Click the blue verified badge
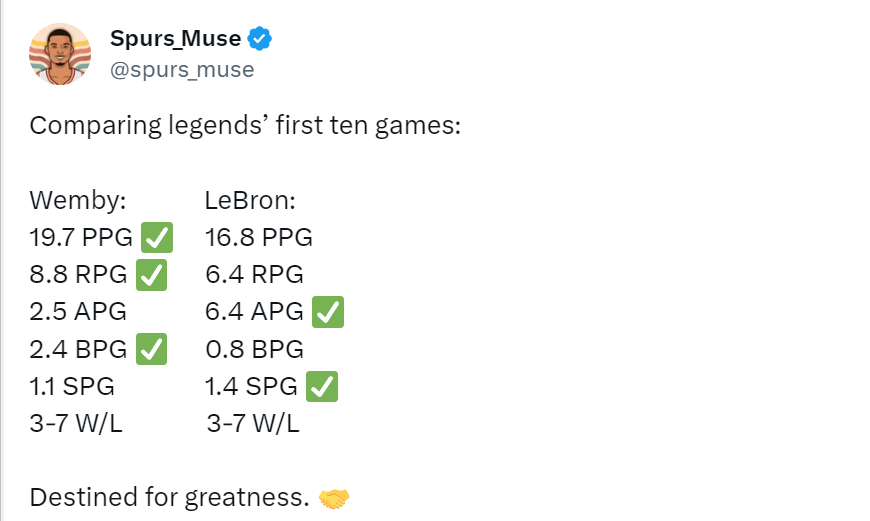 (259, 39)
